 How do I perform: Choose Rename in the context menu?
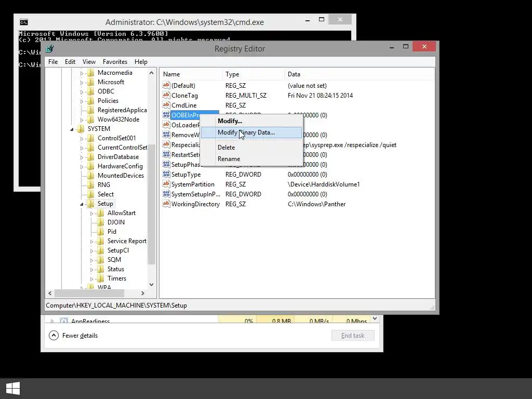click(x=251, y=159)
